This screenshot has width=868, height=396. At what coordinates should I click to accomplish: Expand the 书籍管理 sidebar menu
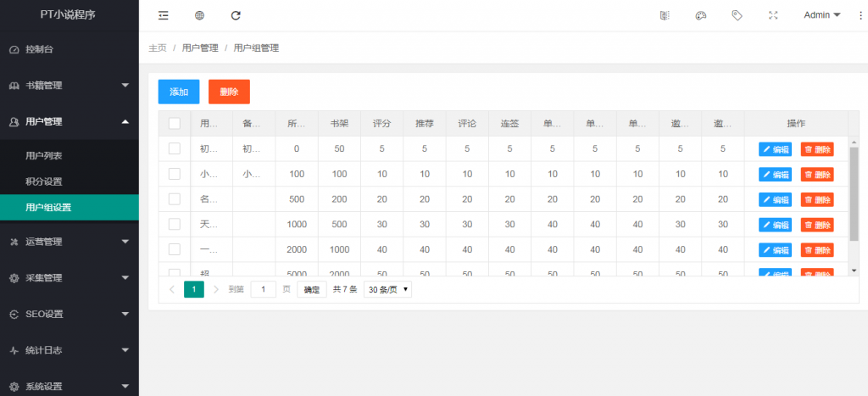coord(70,86)
